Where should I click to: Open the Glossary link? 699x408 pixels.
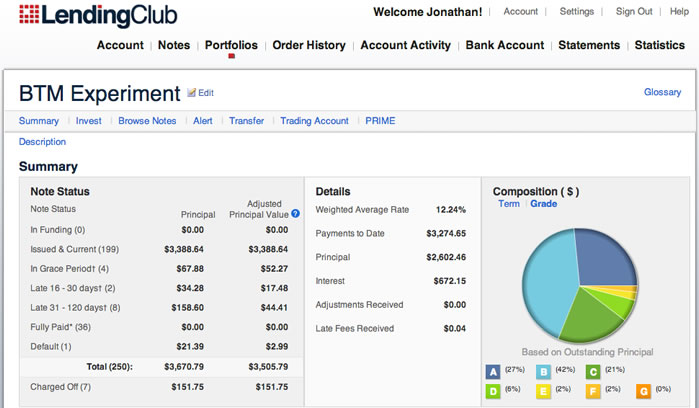pyautogui.click(x=662, y=92)
